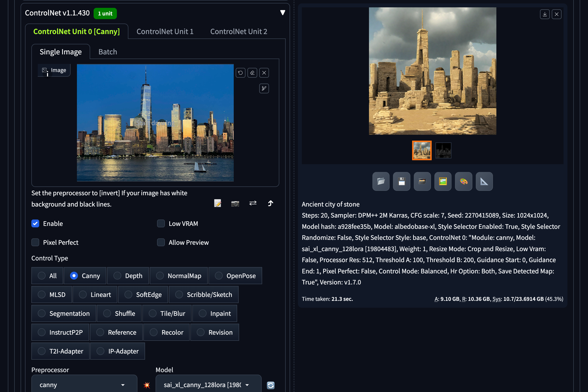588x392 pixels.
Task: Click the swap arrows mirror icon
Action: tap(253, 203)
